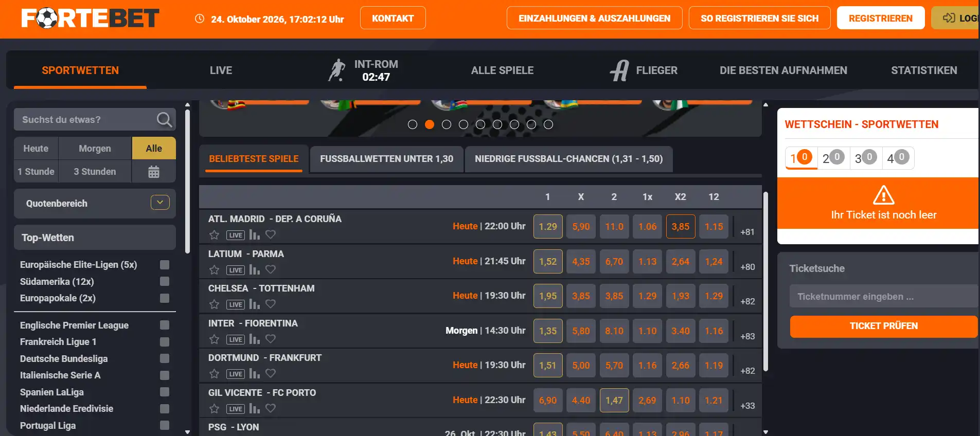Open Einzahlungen & Auszahlungen
The width and height of the screenshot is (980, 436).
click(594, 18)
